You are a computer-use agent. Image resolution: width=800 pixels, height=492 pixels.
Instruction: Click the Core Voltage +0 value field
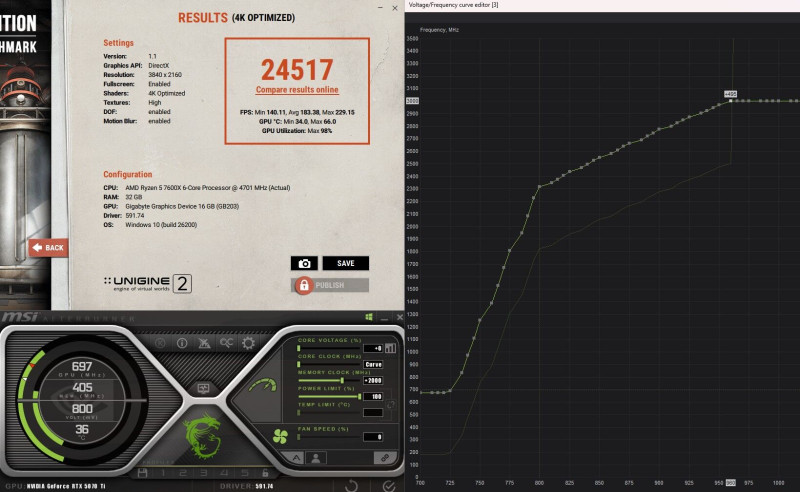point(373,348)
